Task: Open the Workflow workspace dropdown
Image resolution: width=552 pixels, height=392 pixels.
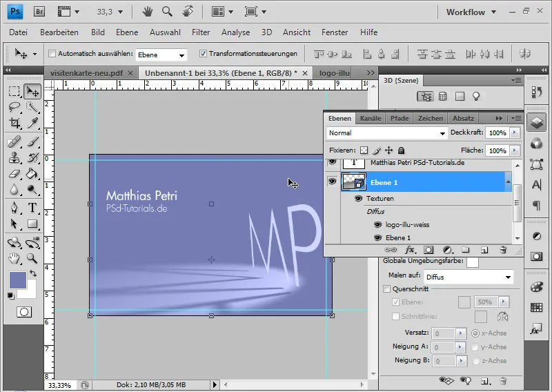Action: pyautogui.click(x=471, y=12)
